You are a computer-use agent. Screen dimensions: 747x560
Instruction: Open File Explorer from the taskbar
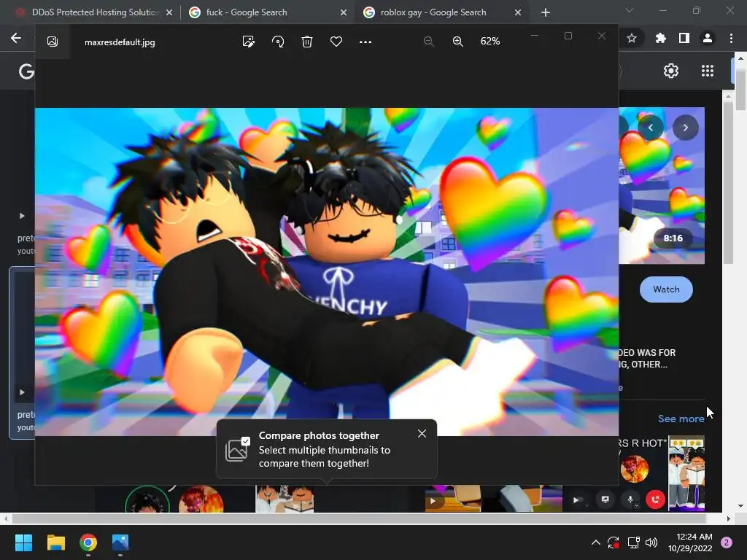(55, 542)
